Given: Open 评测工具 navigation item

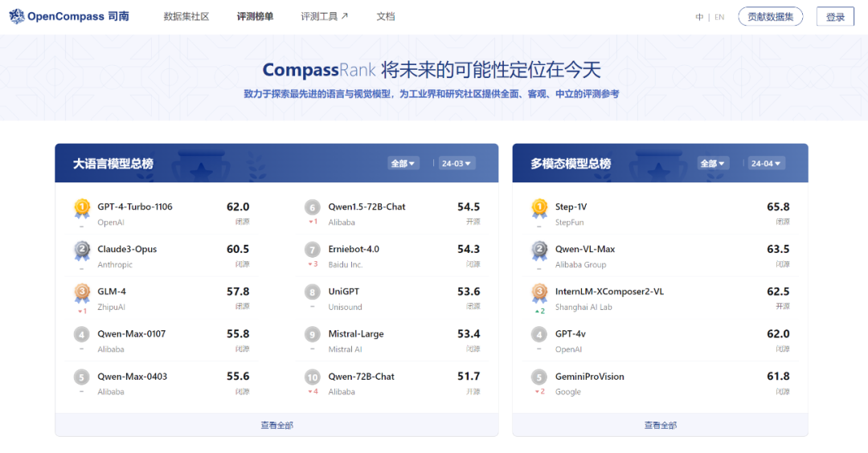Looking at the screenshot, I should point(325,17).
